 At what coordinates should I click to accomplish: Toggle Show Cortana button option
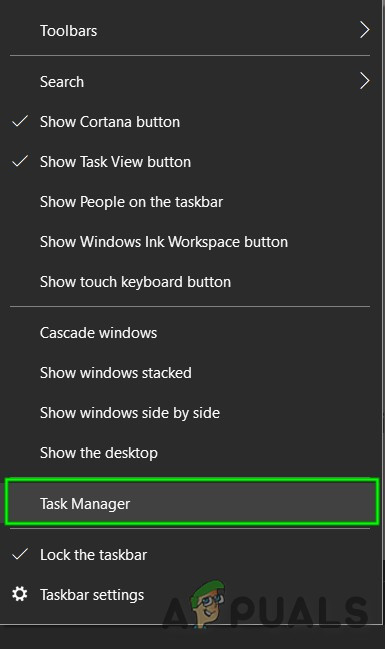[190, 122]
